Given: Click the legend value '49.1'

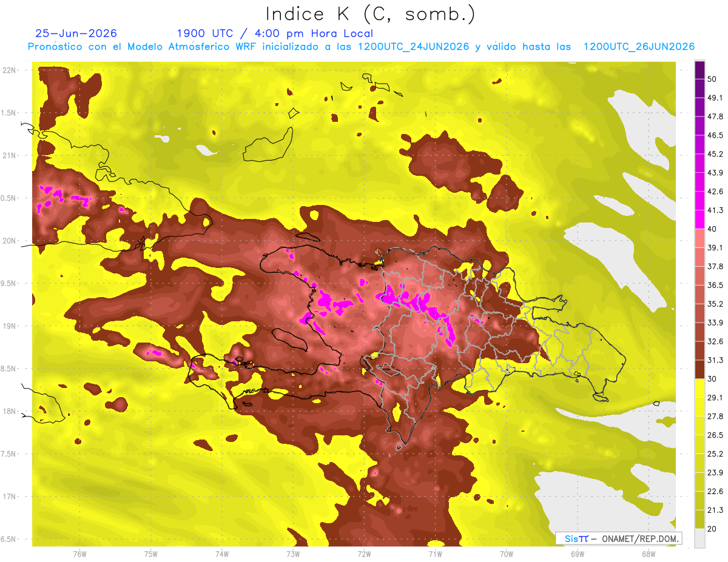Looking at the screenshot, I should [x=715, y=98].
